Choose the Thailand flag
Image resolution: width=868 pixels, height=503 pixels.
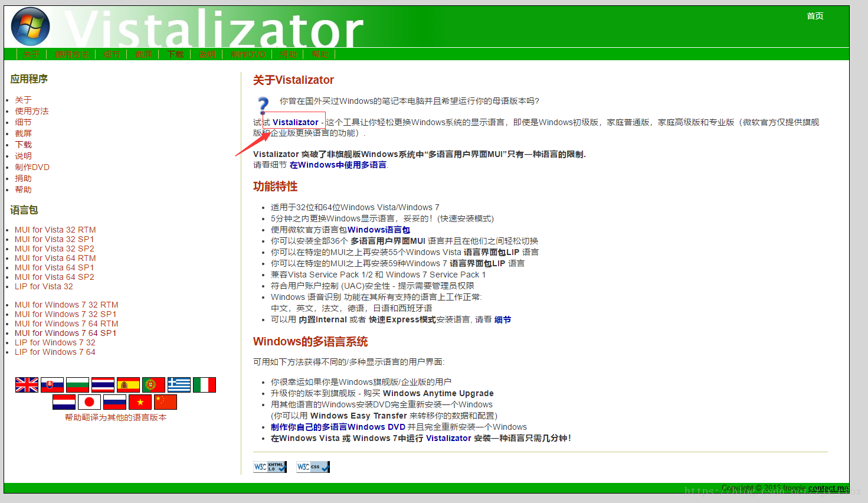(103, 385)
